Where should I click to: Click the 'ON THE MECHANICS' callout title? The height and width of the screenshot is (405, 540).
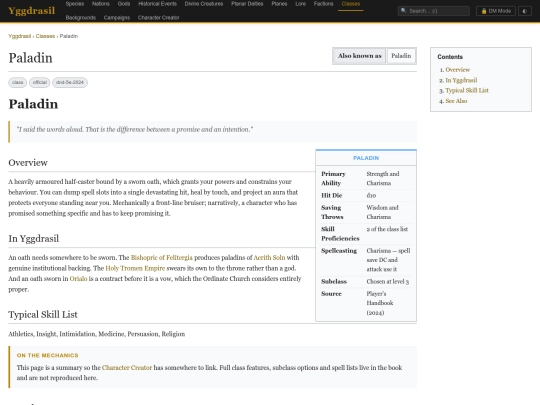48,355
